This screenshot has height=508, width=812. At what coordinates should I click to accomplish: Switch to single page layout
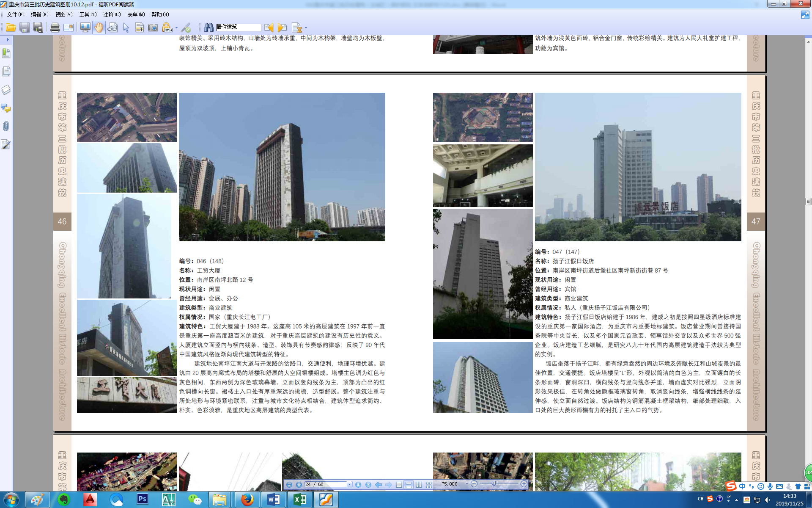[x=399, y=484]
